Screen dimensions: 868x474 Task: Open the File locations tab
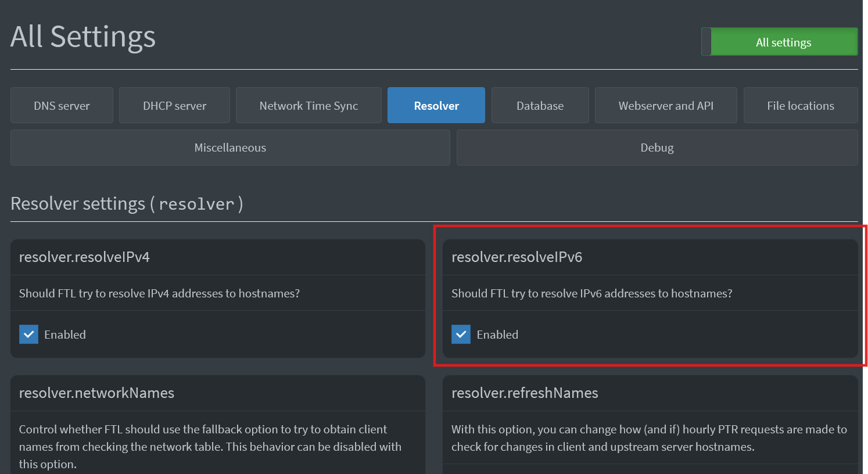801,105
